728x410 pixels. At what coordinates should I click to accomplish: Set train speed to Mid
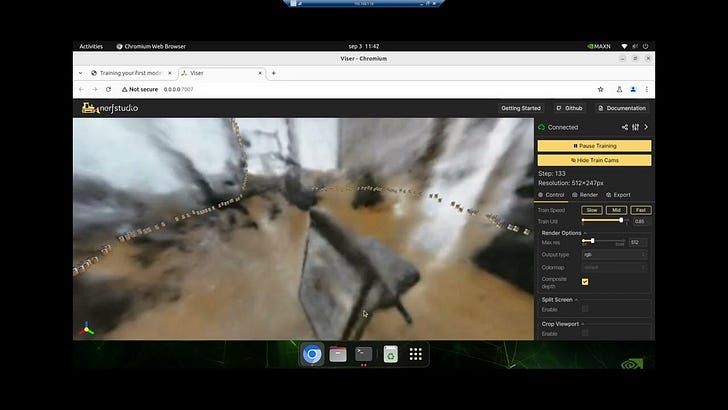[x=617, y=210]
